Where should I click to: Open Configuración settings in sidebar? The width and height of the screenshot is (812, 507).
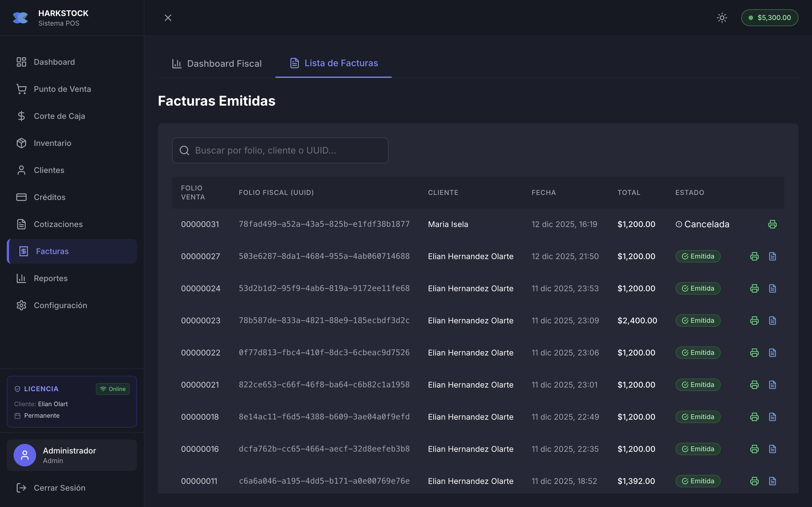click(x=60, y=306)
